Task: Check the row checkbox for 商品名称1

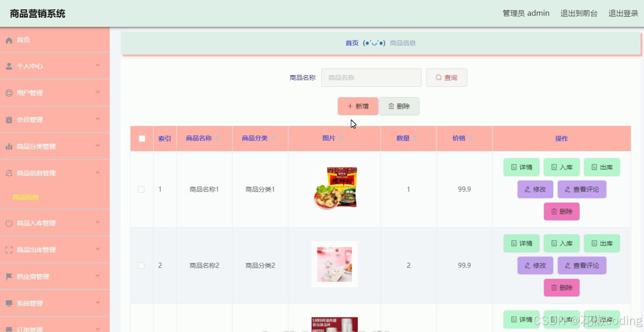Action: pos(141,189)
